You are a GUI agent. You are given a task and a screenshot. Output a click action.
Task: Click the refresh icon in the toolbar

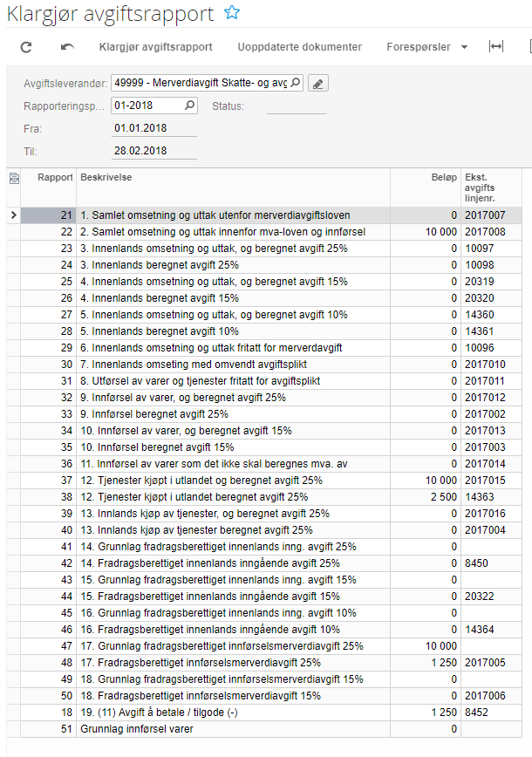click(26, 46)
